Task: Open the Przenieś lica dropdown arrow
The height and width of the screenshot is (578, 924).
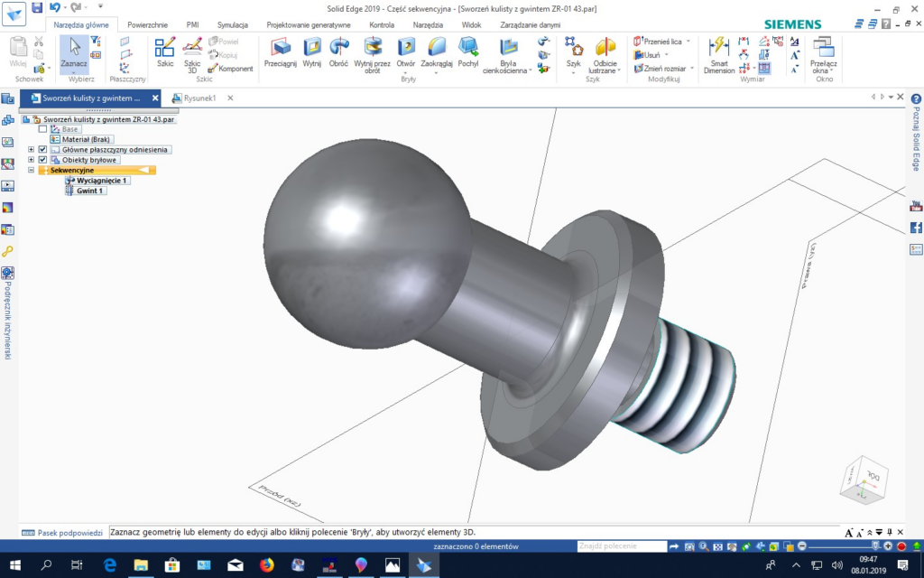Action: click(x=688, y=42)
